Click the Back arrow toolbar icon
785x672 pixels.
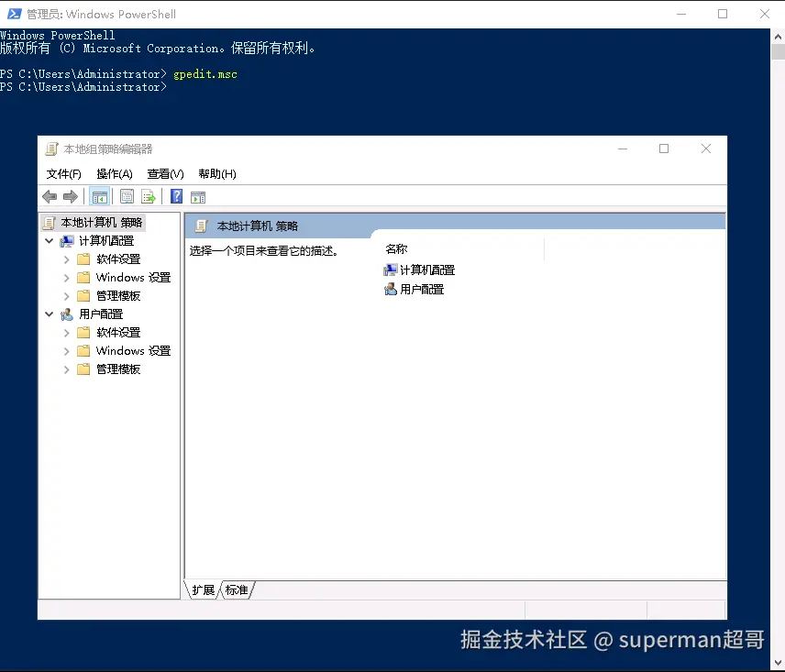tap(50, 196)
